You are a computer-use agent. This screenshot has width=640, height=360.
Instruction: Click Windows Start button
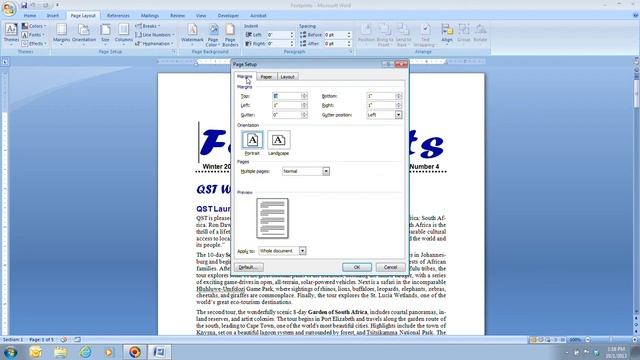point(10,352)
